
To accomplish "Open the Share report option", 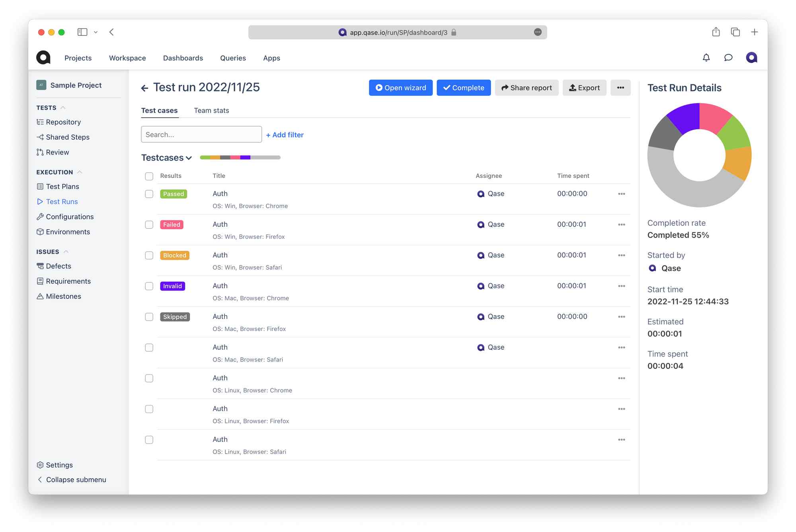I will click(x=527, y=88).
